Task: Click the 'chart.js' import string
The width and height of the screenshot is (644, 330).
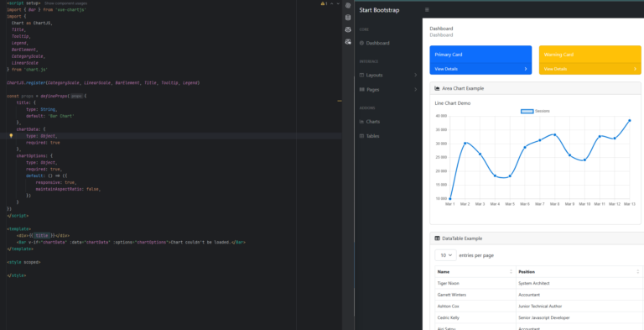Action: (x=35, y=70)
